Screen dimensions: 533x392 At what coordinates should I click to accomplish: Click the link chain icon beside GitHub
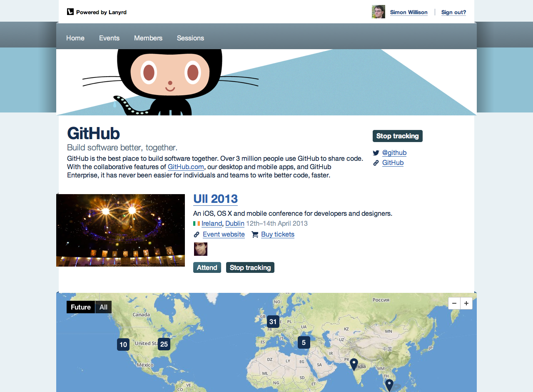(x=376, y=163)
